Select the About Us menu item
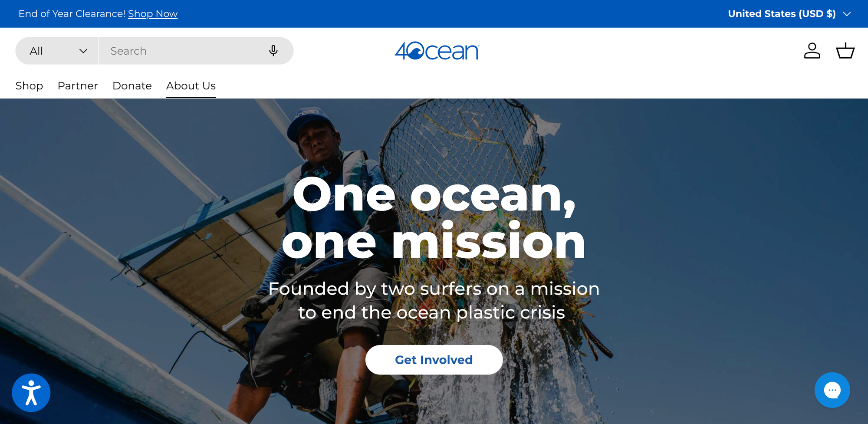The image size is (868, 424). (x=191, y=86)
